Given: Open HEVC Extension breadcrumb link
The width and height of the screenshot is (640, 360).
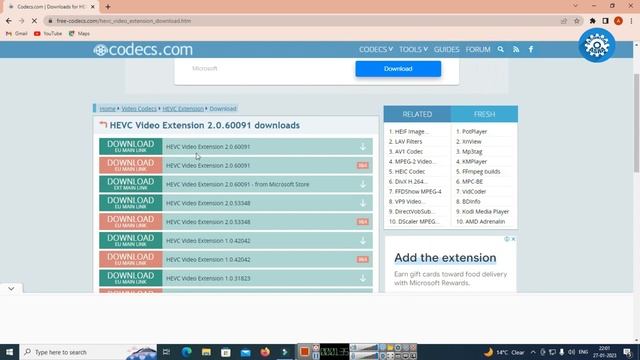Looking at the screenshot, I should click(x=183, y=109).
